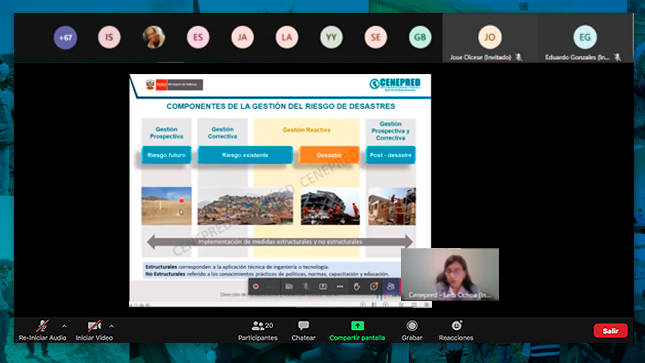Image resolution: width=645 pixels, height=363 pixels.
Task: Start camera with Iniciar Video icon
Action: coord(94,326)
